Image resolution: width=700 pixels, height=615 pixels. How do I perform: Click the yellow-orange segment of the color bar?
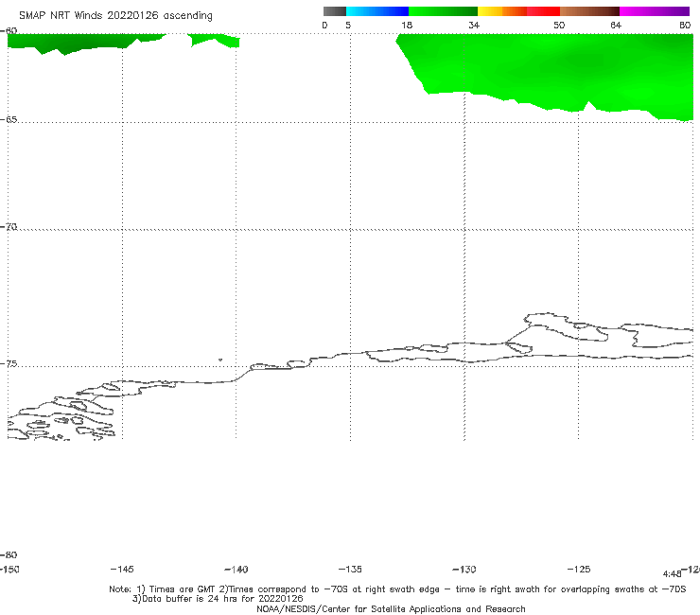[501, 11]
